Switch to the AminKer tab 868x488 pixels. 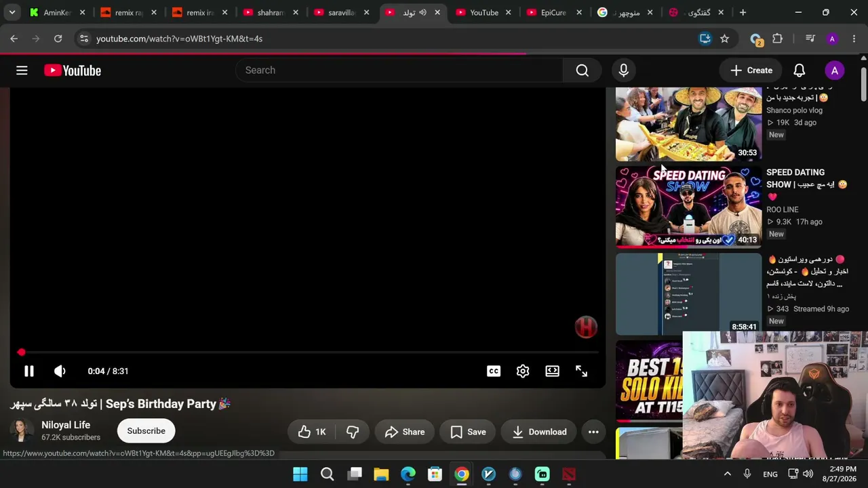tap(57, 12)
